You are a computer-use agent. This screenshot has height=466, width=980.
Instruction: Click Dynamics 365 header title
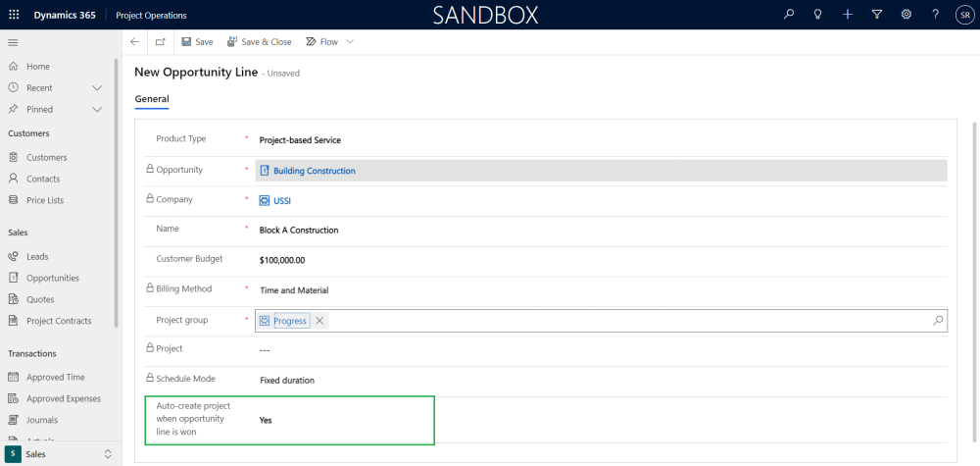65,15
